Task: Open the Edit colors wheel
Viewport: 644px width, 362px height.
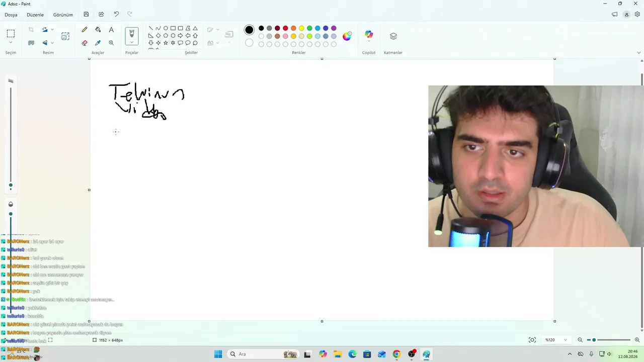Action: coord(347,36)
